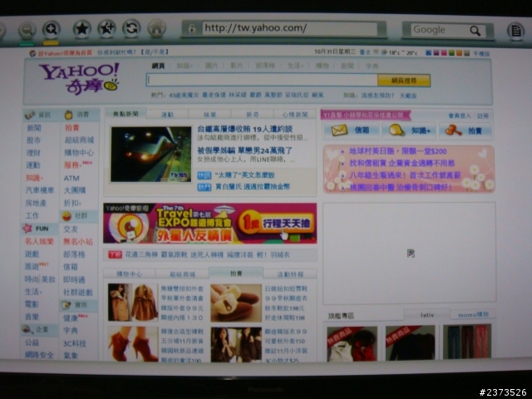532x399 pixels.
Task: Switch to the 購物中心 shopping tab
Action: [130, 273]
